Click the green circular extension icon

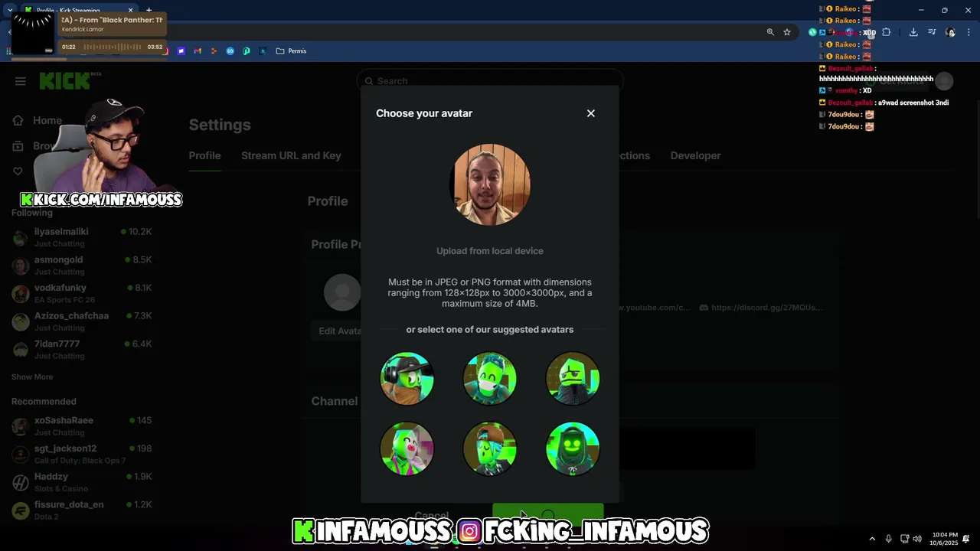[812, 32]
